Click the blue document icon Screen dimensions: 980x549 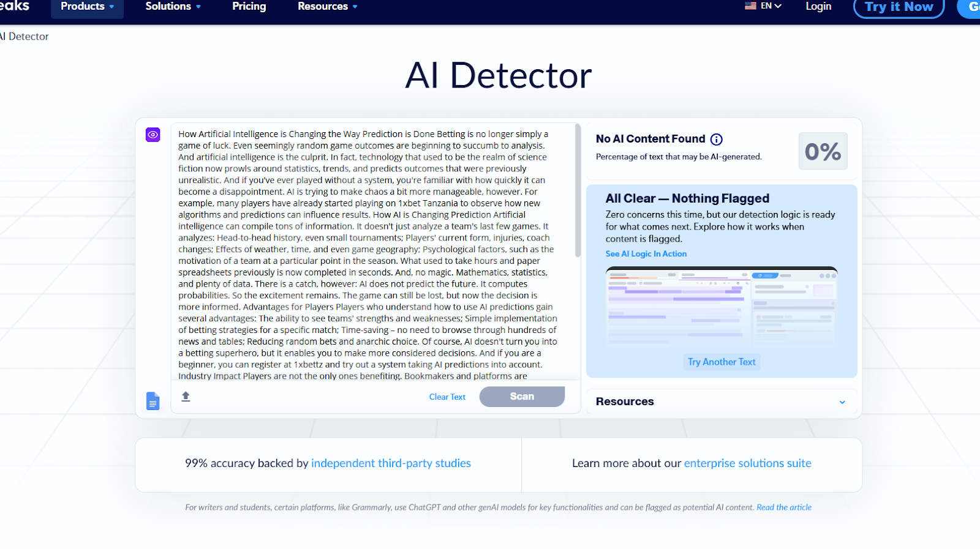pyautogui.click(x=153, y=401)
